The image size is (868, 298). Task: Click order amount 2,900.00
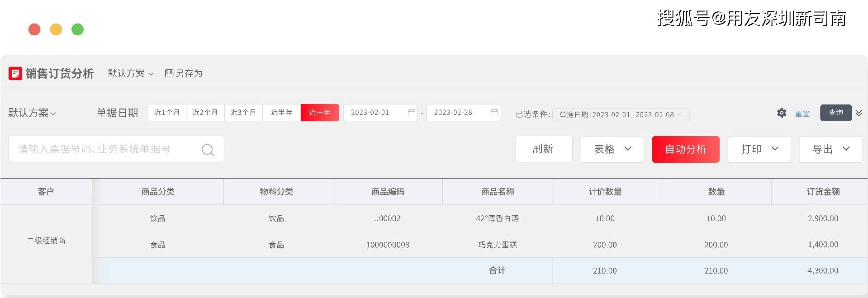823,218
